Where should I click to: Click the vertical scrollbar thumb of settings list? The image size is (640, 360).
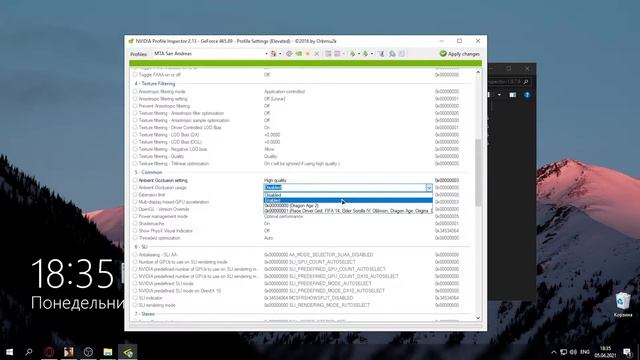point(478,172)
